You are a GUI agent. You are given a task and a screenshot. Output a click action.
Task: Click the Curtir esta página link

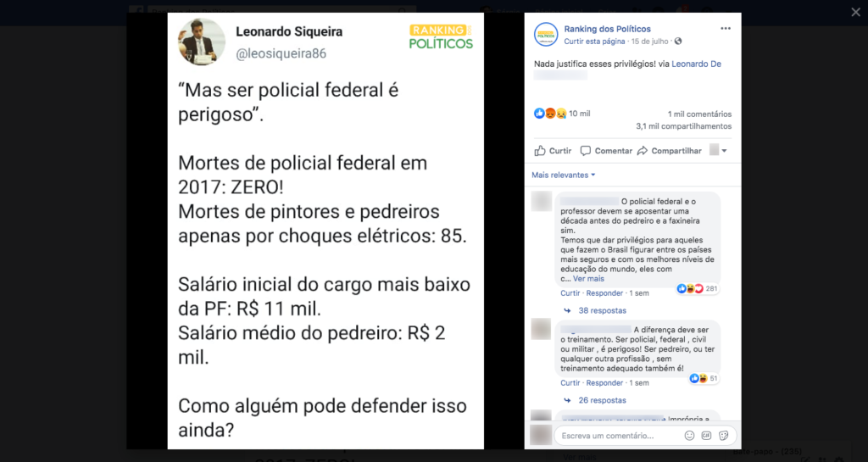click(594, 41)
